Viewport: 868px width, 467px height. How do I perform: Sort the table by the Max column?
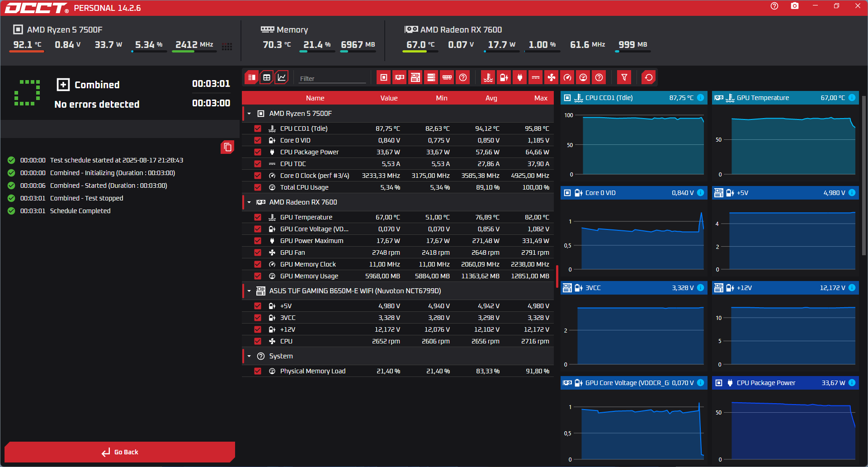541,98
